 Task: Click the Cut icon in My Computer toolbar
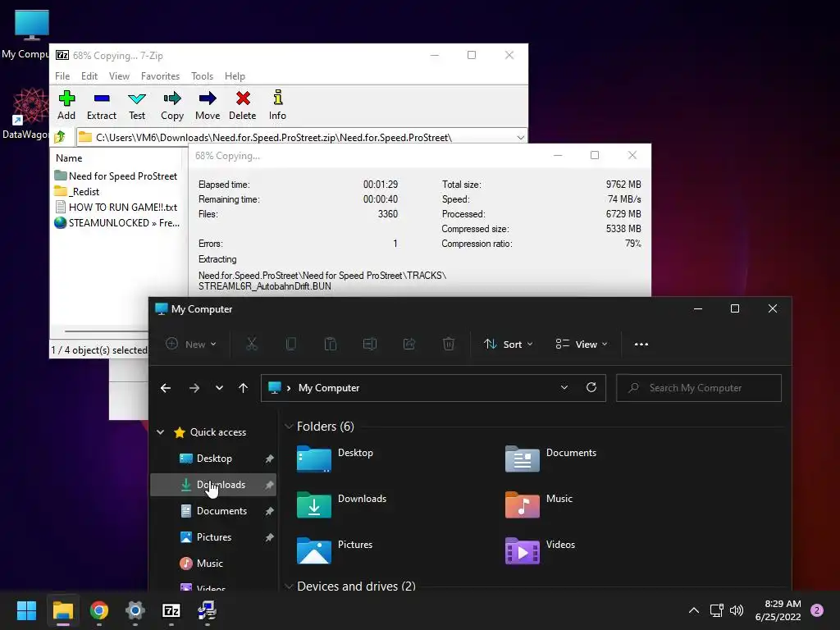(x=251, y=344)
